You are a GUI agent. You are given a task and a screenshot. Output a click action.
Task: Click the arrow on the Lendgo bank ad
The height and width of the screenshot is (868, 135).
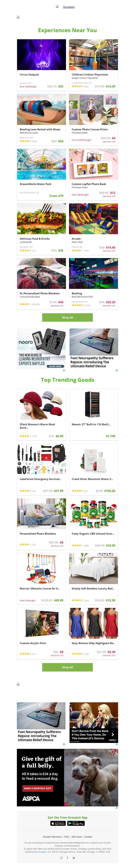[x=113, y=735]
